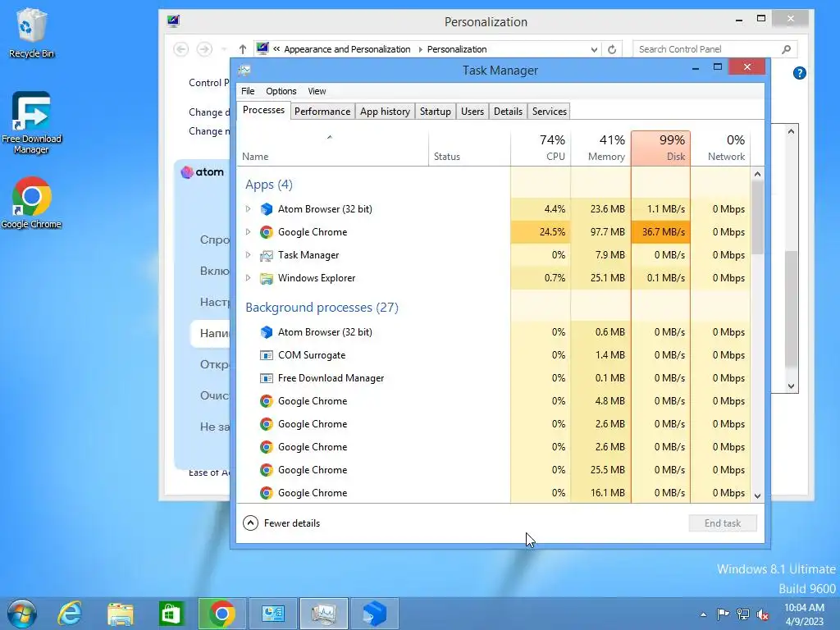Open Action Center flag in tray
The height and width of the screenshot is (630, 840).
[x=723, y=614]
